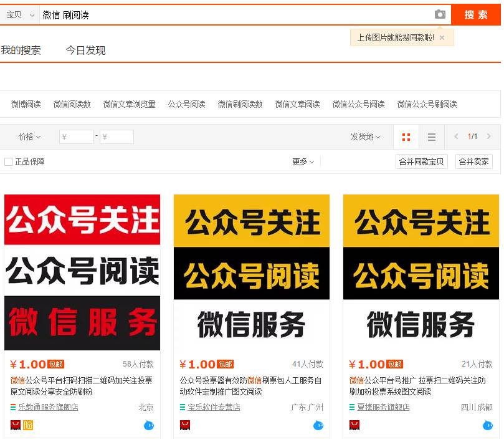The image size is (504, 447).
Task: Click green shop icon beside 乐数通服务旗舰店
Action: pyautogui.click(x=13, y=407)
